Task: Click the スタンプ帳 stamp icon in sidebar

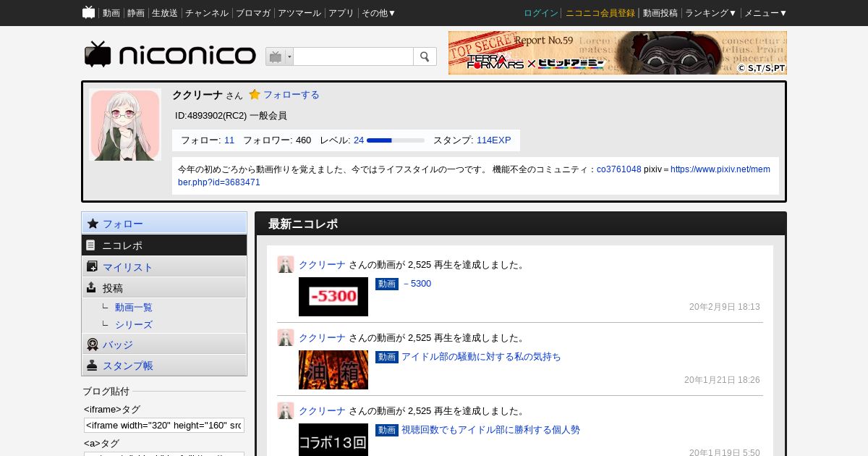Action: point(92,366)
